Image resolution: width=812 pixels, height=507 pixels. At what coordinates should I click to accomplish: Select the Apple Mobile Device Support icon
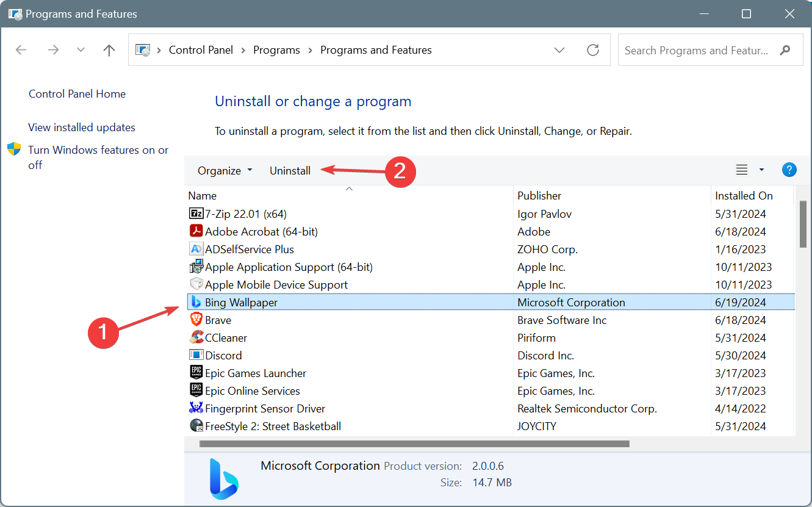(x=196, y=284)
